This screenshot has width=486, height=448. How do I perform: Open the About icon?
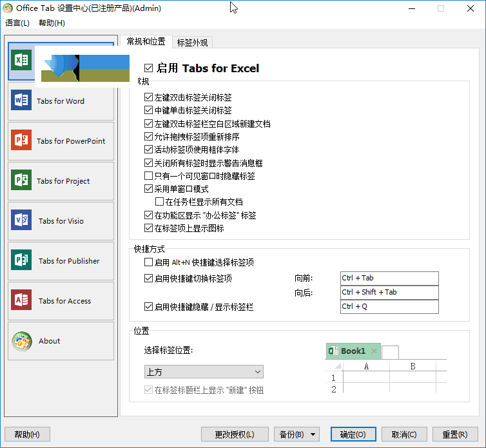[22, 341]
